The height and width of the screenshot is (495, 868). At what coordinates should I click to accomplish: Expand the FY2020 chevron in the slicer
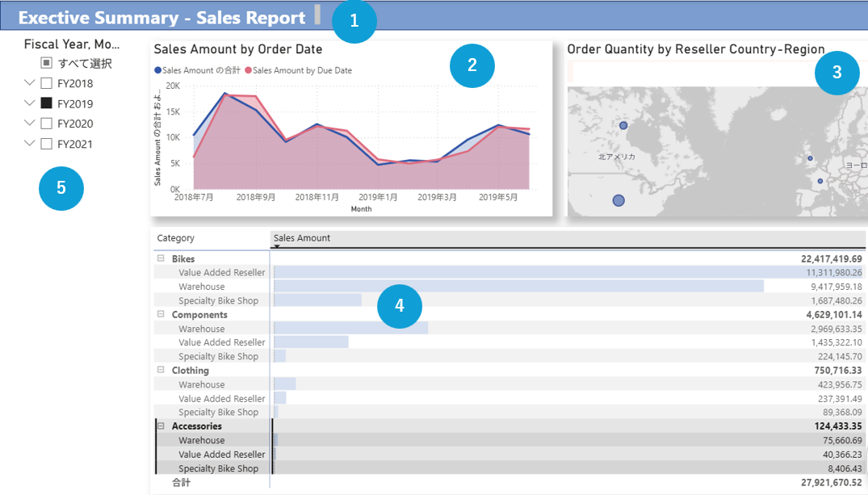[30, 123]
